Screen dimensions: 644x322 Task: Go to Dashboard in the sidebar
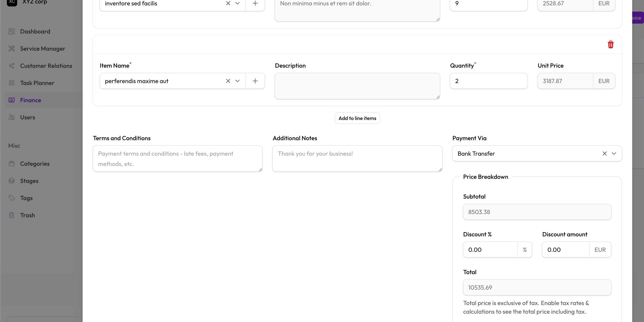35,32
